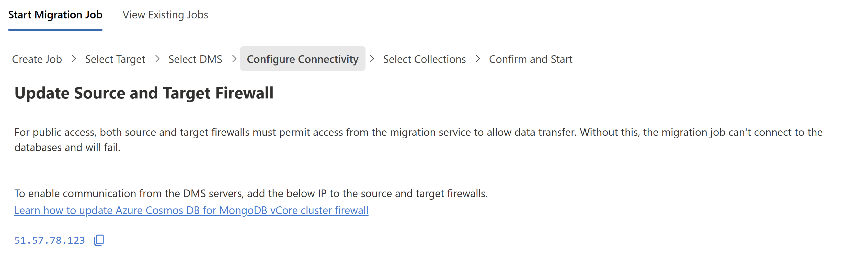Image resolution: width=868 pixels, height=267 pixels.
Task: Jump to the Select Collections step
Action: [x=424, y=59]
